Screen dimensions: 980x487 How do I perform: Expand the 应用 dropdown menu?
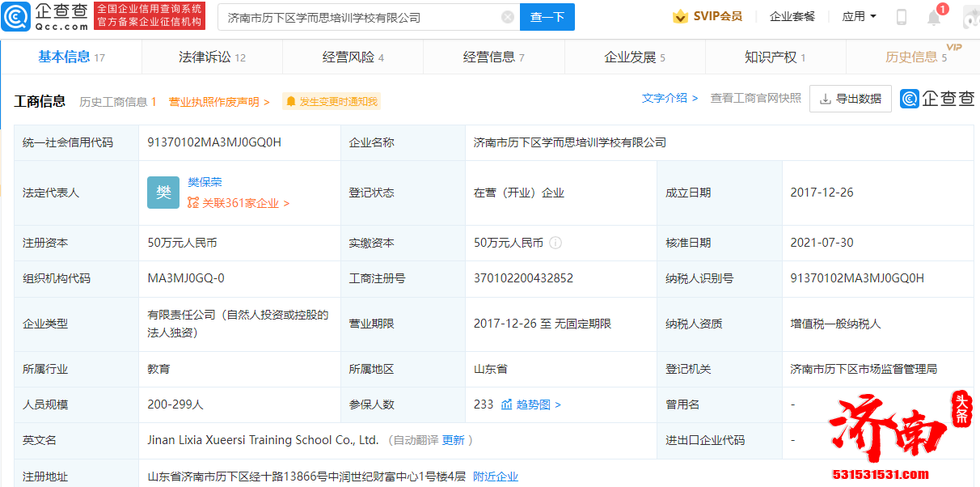[859, 16]
